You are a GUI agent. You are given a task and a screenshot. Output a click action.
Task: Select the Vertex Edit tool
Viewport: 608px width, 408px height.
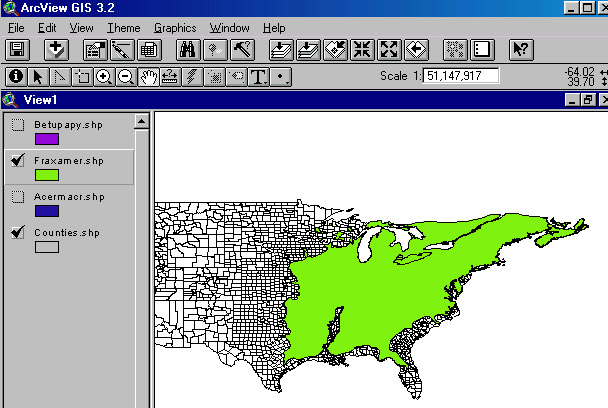click(60, 76)
